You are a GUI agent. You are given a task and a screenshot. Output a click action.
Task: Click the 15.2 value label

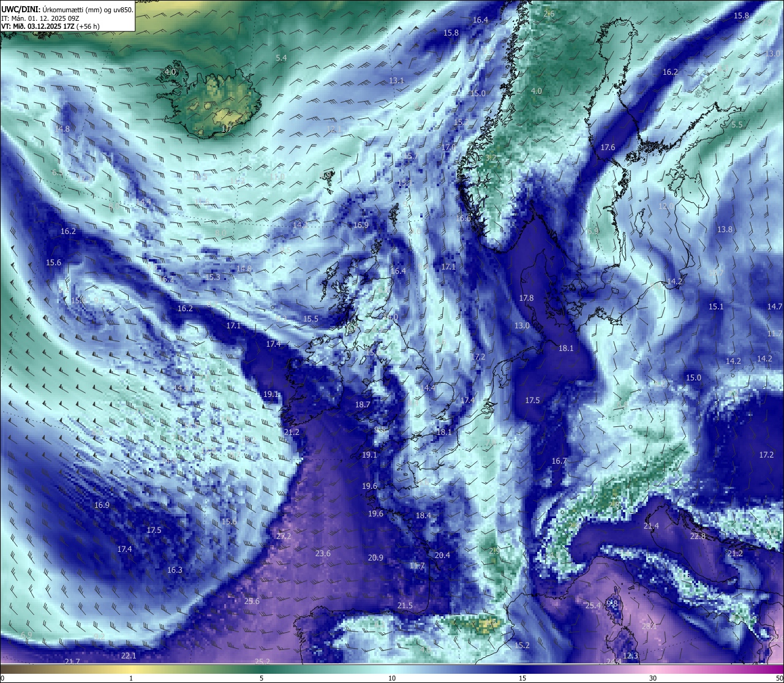pos(522,645)
